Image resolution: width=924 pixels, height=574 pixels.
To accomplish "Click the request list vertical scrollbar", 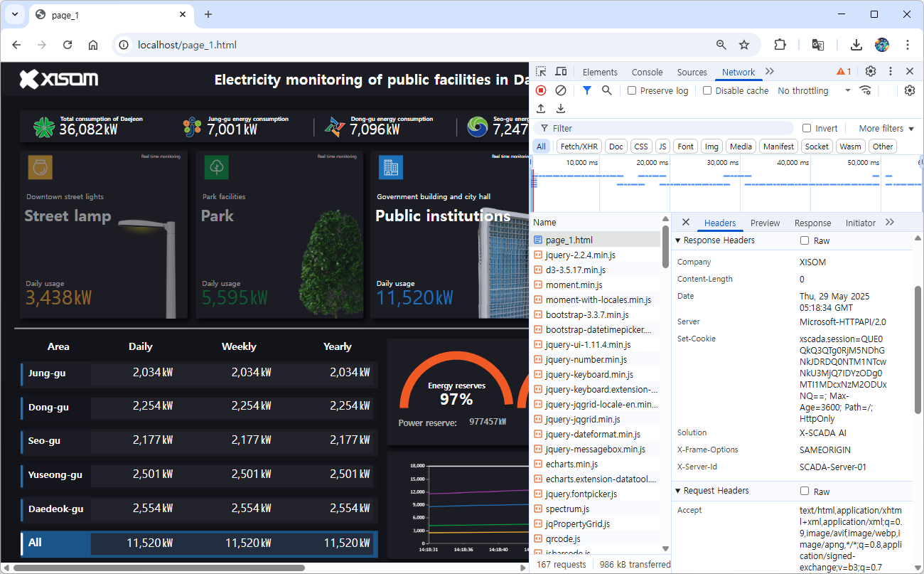I will 665,247.
